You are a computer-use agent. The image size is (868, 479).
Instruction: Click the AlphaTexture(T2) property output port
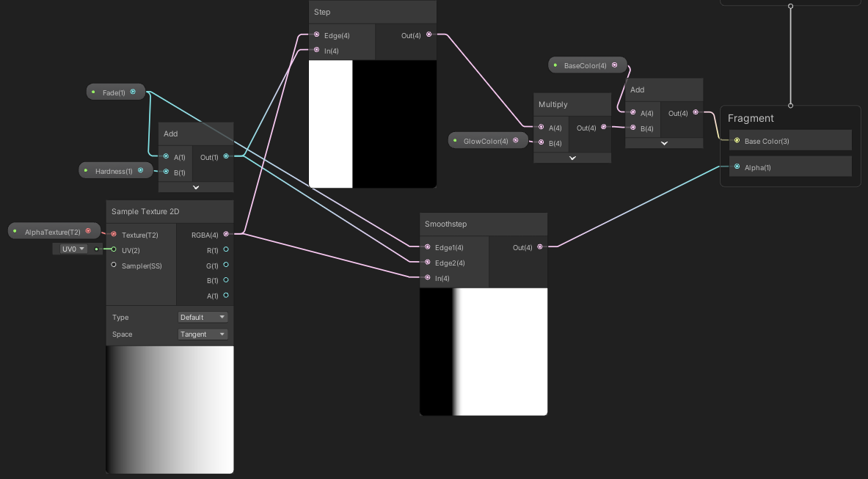(x=88, y=230)
